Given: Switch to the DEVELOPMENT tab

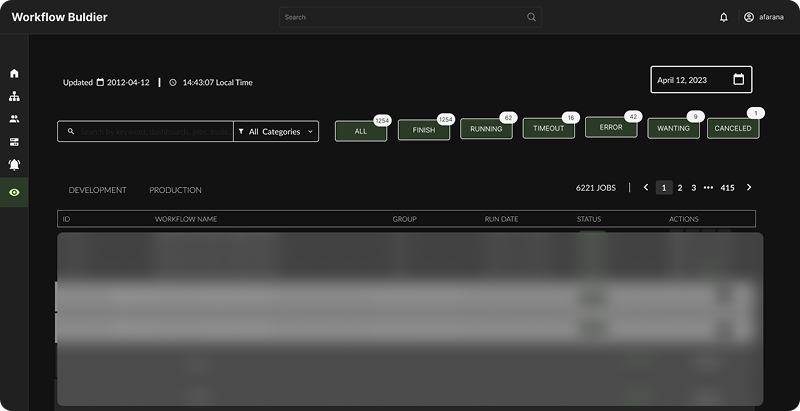Looking at the screenshot, I should [x=97, y=190].
